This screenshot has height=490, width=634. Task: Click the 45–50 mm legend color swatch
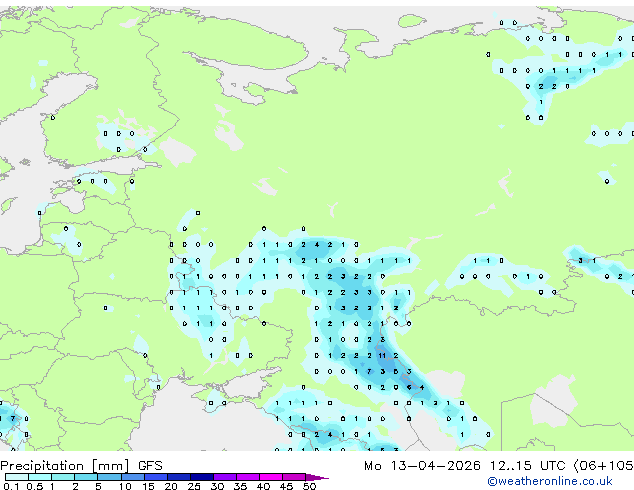tap(294, 477)
